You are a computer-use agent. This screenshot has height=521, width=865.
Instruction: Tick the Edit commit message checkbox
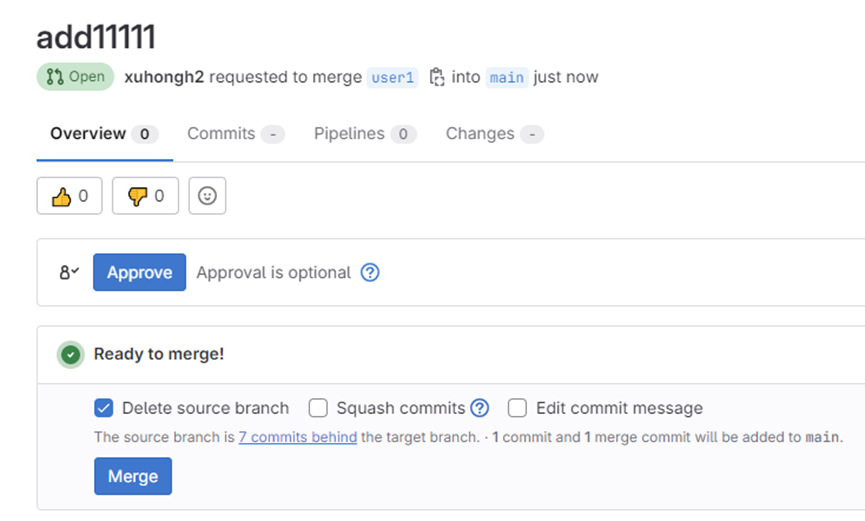517,408
